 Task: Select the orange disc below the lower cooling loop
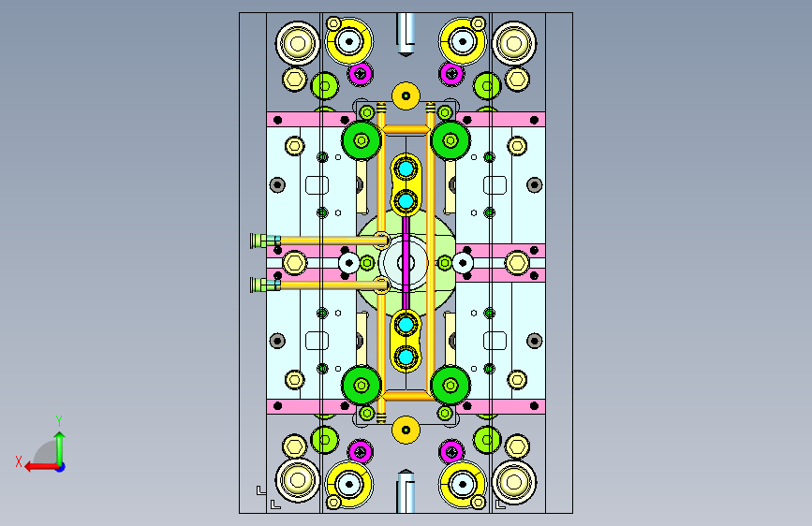coord(406,431)
